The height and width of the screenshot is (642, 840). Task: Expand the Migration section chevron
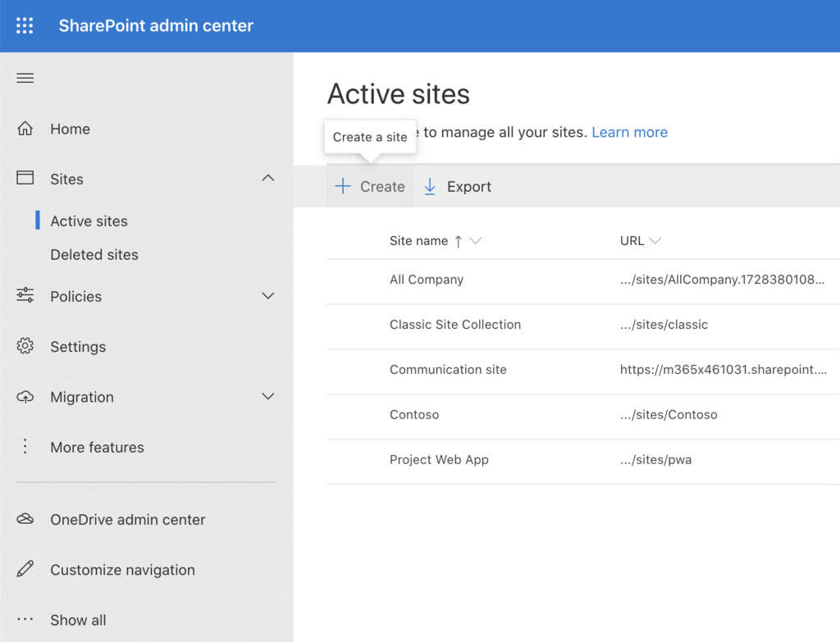pos(267,397)
